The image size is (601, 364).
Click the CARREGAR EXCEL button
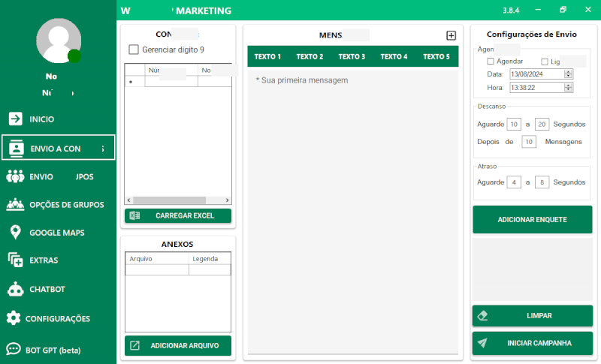point(178,215)
